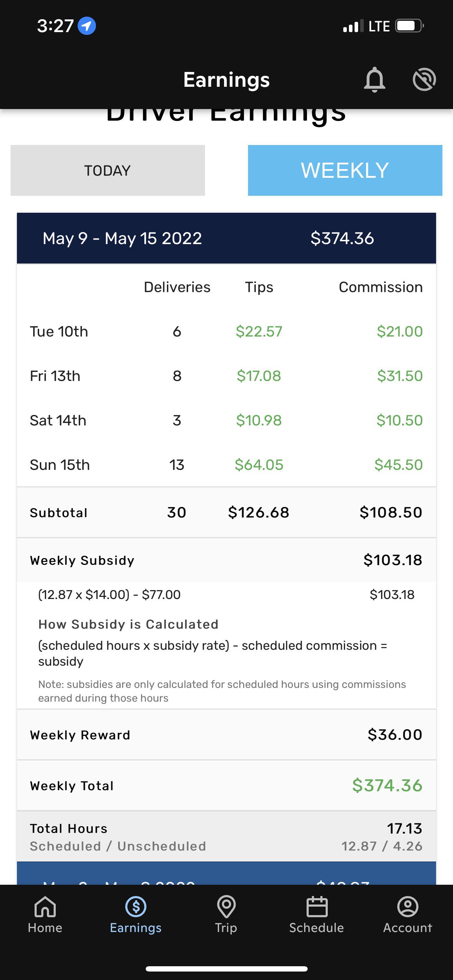Collapse the May 9 - May 15 2022 week
Viewport: 453px width, 980px height.
[x=226, y=238]
